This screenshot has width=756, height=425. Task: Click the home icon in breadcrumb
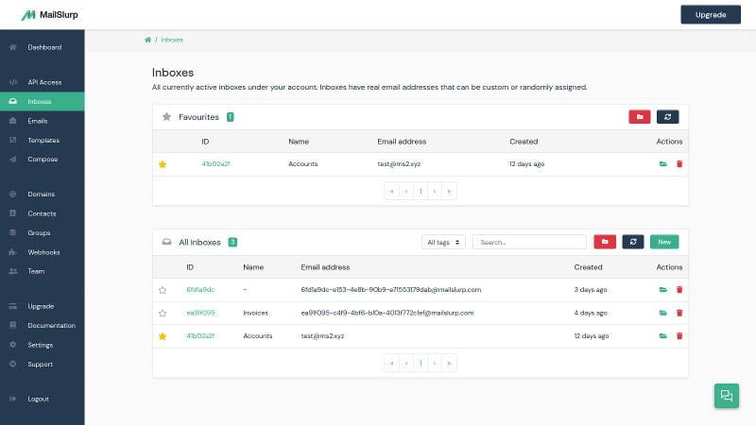[148, 40]
